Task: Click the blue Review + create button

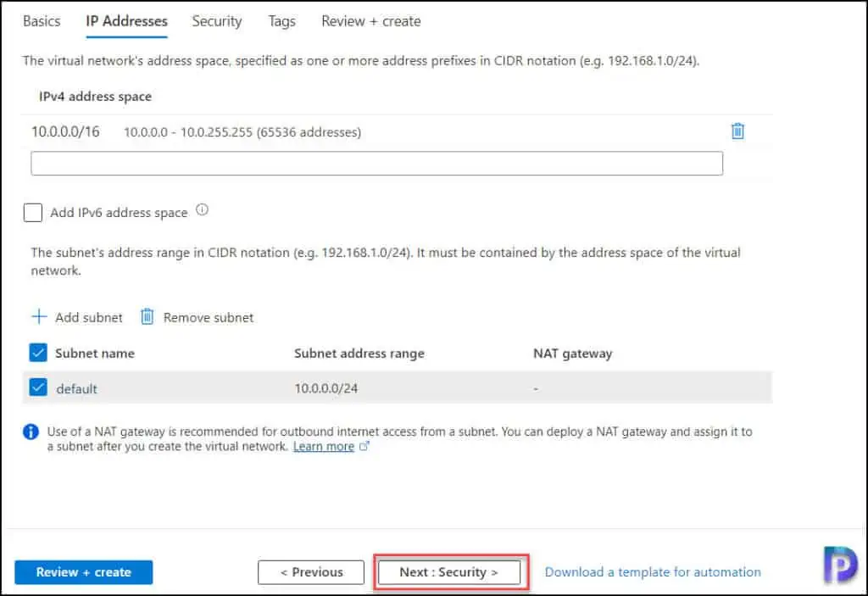Action: (x=84, y=572)
